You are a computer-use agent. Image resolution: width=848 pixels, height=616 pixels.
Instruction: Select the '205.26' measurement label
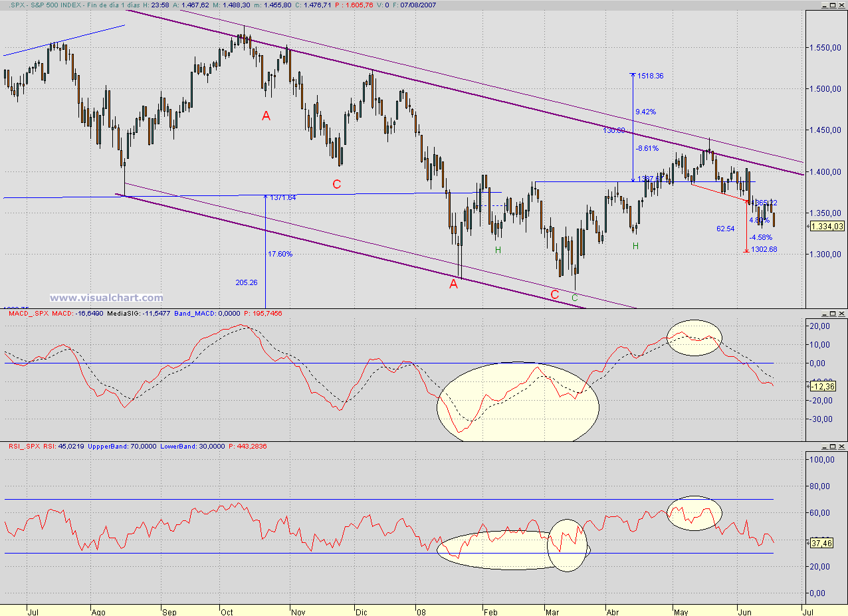point(246,282)
